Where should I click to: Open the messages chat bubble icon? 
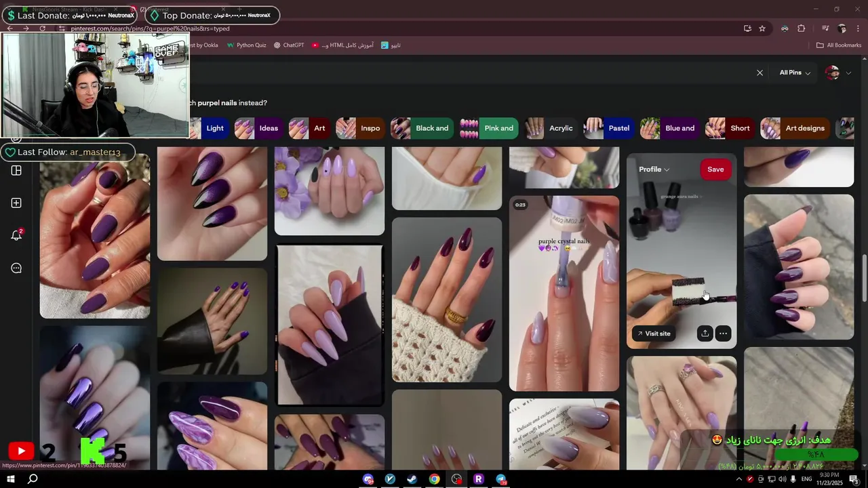(16, 268)
